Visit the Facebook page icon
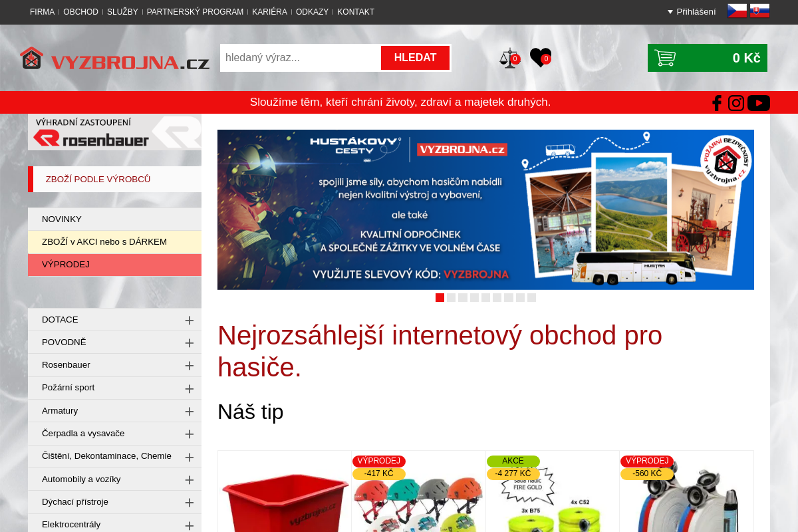This screenshot has height=532, width=798. click(716, 102)
